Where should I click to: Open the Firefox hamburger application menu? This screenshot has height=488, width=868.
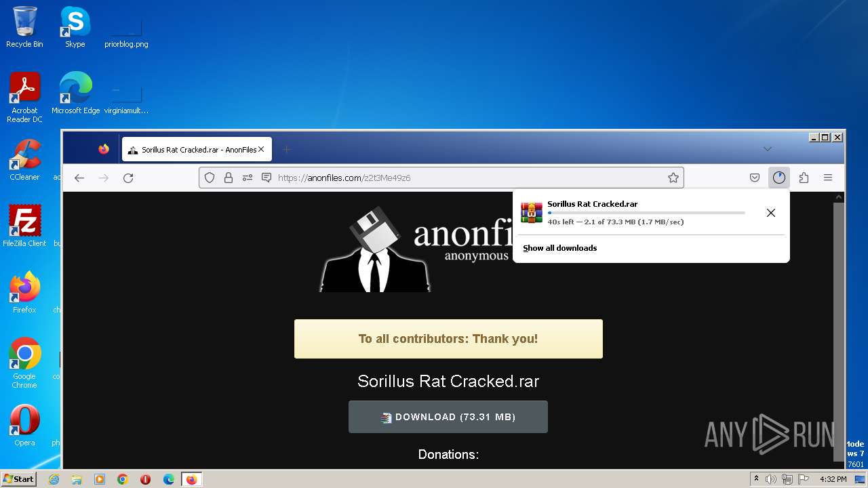828,178
